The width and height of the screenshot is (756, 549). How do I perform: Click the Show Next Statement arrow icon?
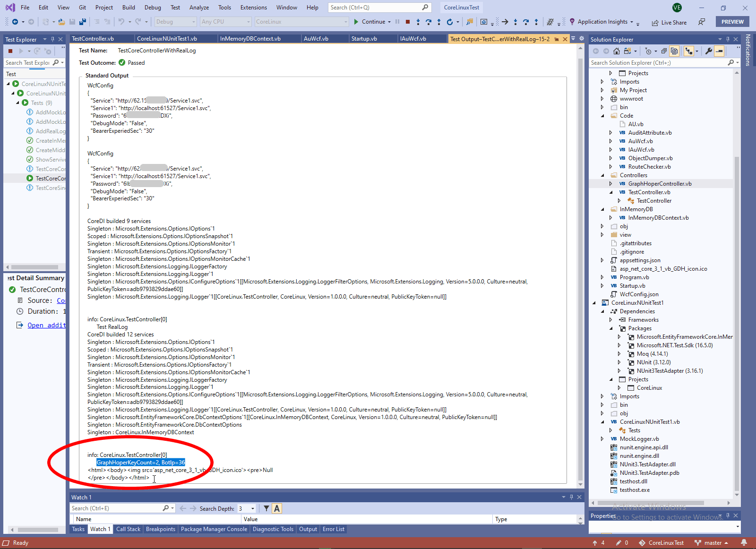(x=505, y=22)
